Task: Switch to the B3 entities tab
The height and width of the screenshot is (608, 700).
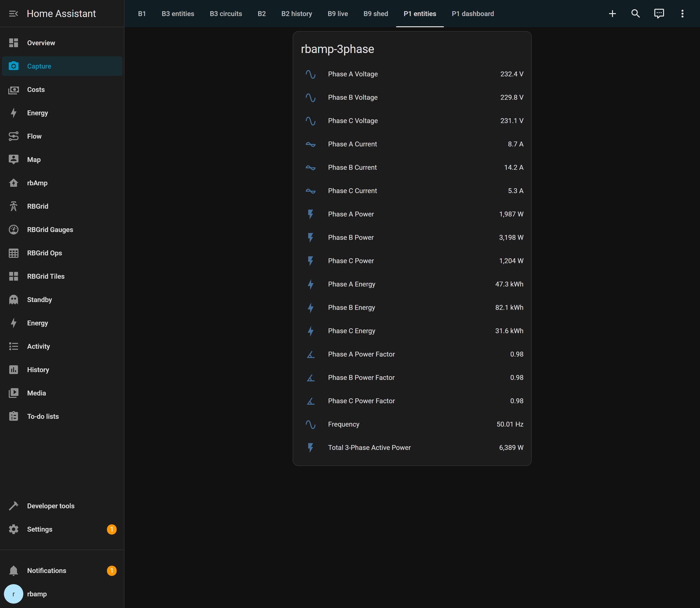Action: tap(178, 13)
